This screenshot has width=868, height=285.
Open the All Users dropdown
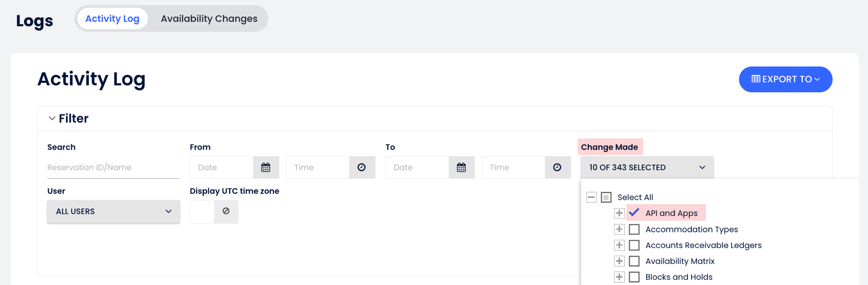click(x=113, y=212)
